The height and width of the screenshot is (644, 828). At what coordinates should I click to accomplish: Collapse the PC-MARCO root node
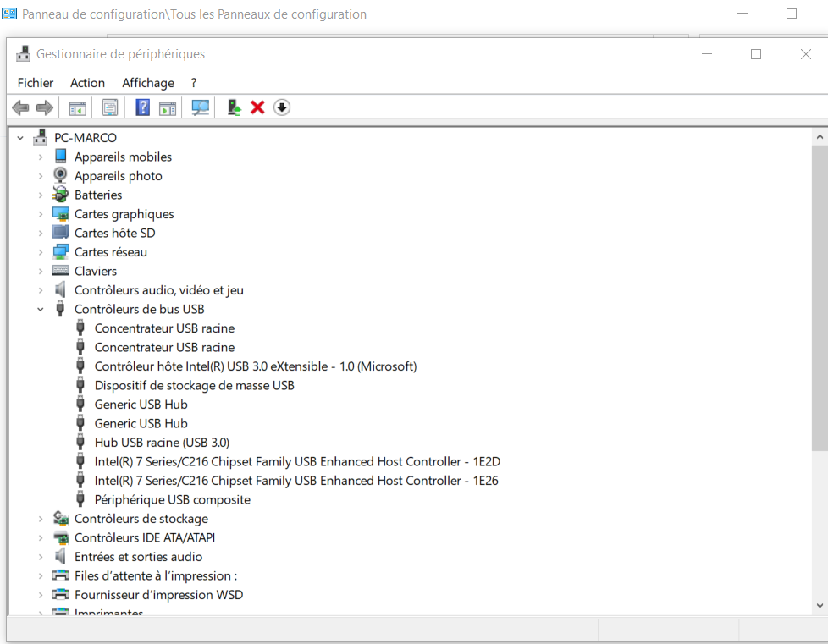coord(20,138)
